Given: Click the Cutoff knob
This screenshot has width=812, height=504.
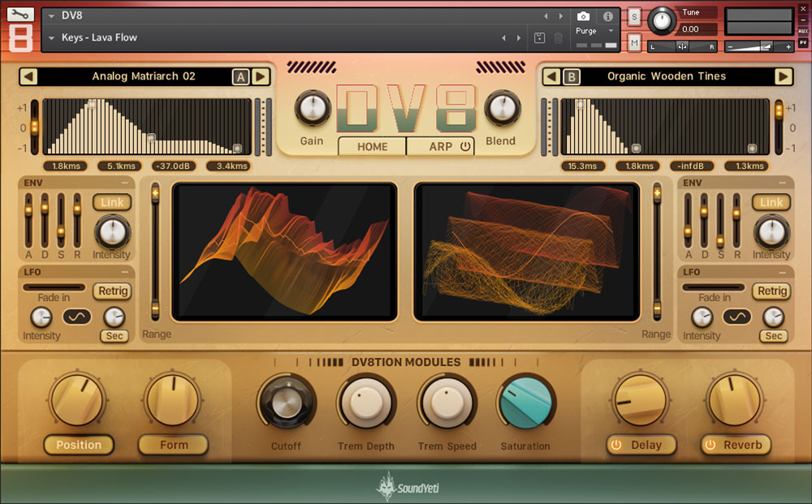Looking at the screenshot, I should pos(286,403).
